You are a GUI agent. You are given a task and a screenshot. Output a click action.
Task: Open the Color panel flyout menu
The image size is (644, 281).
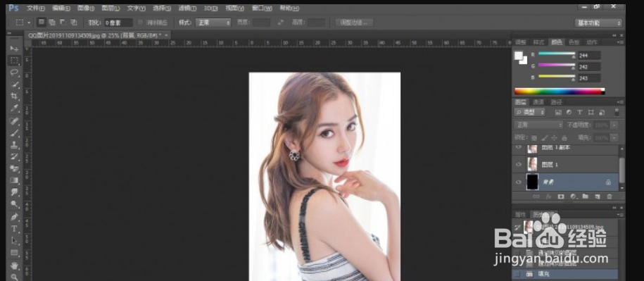pos(620,42)
